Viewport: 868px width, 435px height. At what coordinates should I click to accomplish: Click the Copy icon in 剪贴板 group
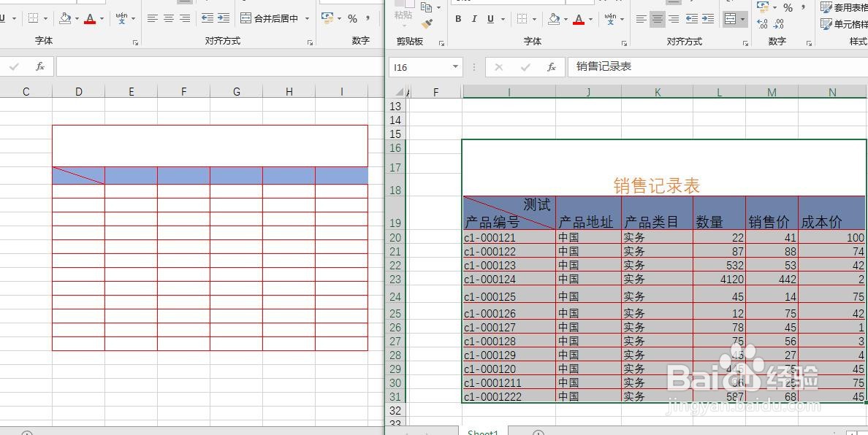(x=427, y=7)
